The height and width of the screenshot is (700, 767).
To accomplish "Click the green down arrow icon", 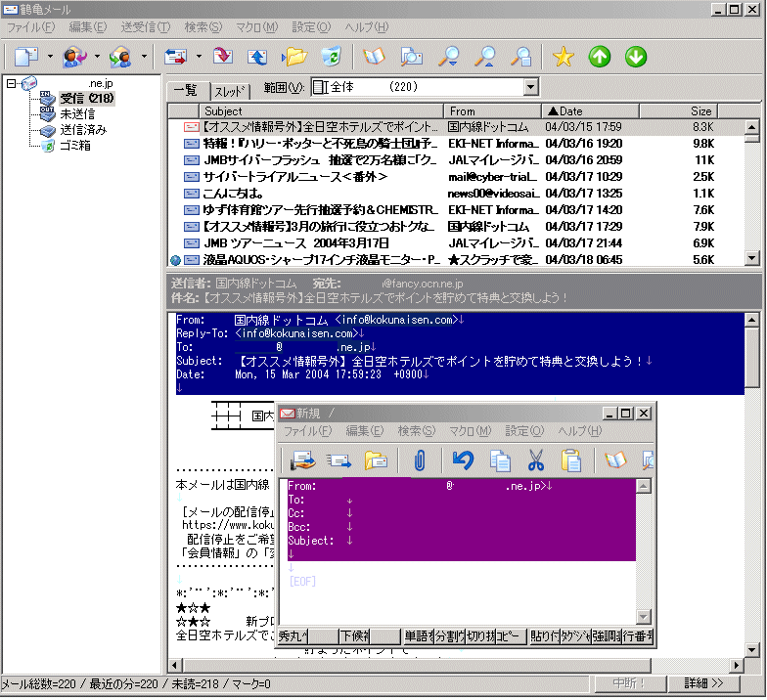I will point(636,58).
